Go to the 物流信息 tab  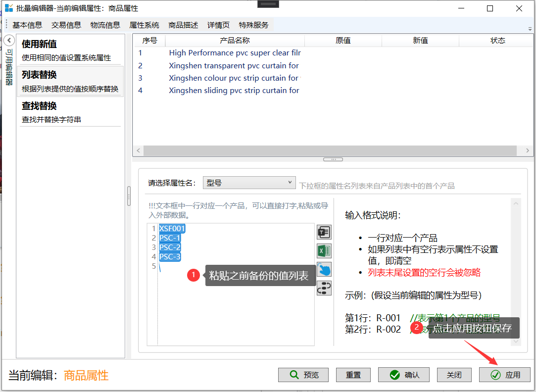click(105, 25)
